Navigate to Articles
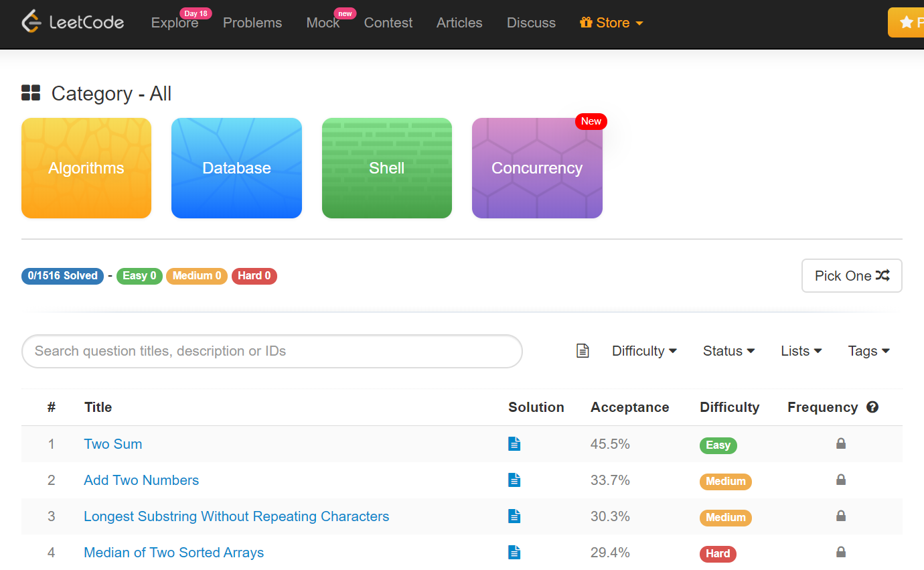 459,23
